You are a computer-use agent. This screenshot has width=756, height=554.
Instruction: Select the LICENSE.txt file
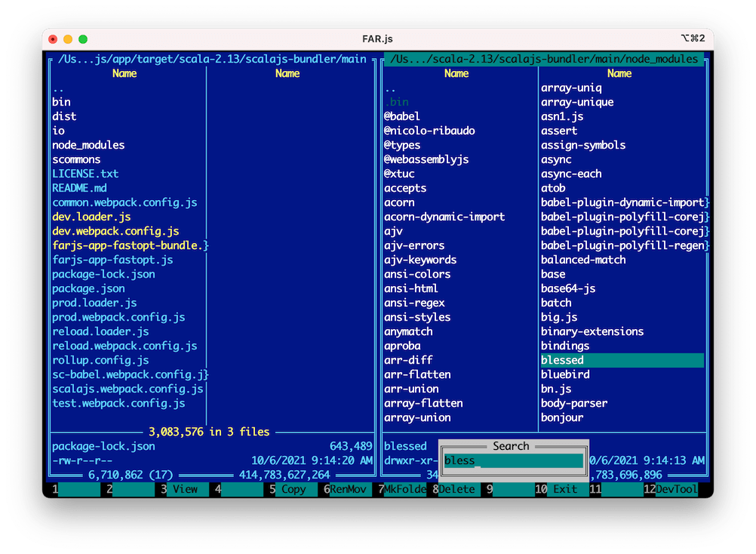click(x=86, y=174)
